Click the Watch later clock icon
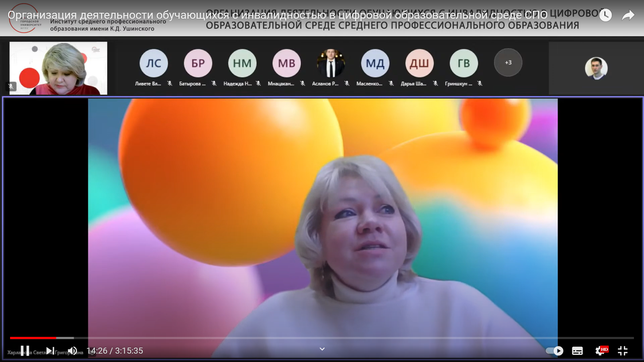The height and width of the screenshot is (362, 644). 605,15
